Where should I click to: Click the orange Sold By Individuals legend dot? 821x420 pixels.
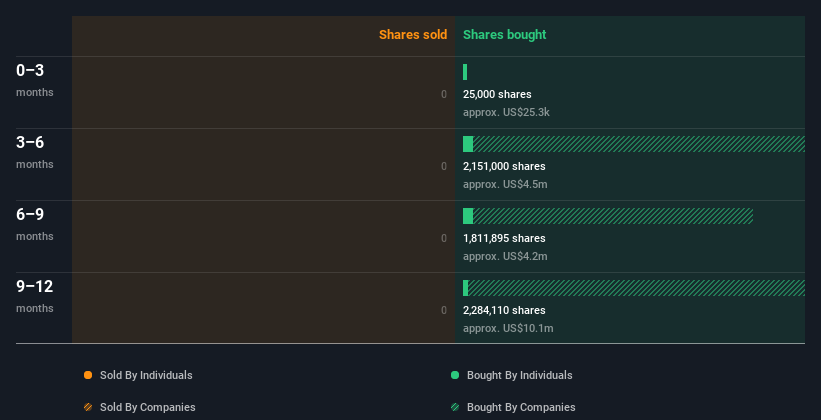pyautogui.click(x=88, y=375)
